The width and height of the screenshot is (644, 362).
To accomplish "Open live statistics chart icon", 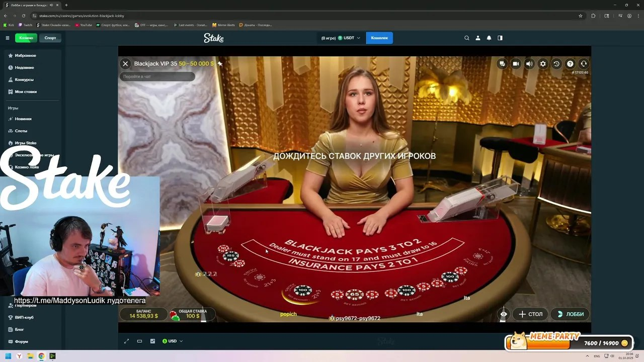I will click(x=152, y=341).
